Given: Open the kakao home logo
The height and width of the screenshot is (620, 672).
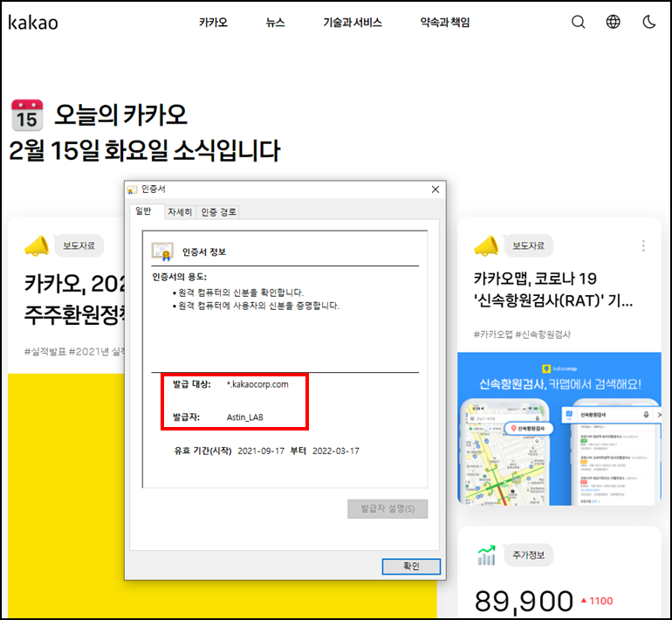Looking at the screenshot, I should click(x=33, y=23).
